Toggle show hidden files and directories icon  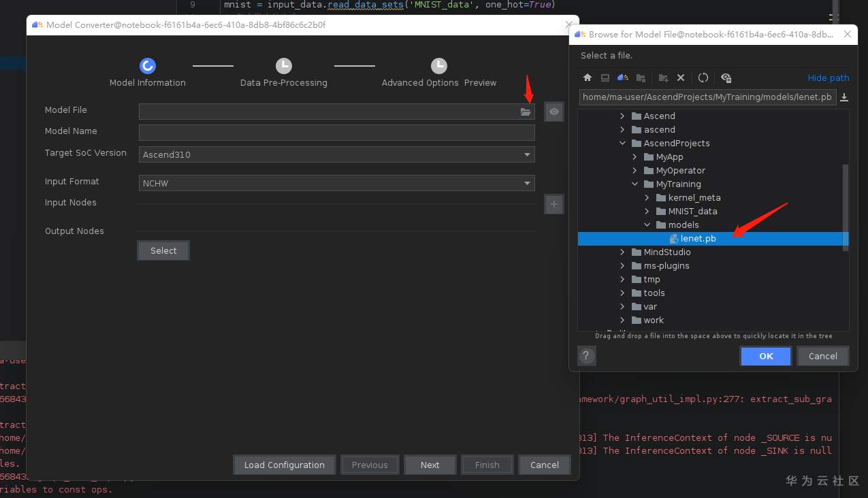point(726,78)
